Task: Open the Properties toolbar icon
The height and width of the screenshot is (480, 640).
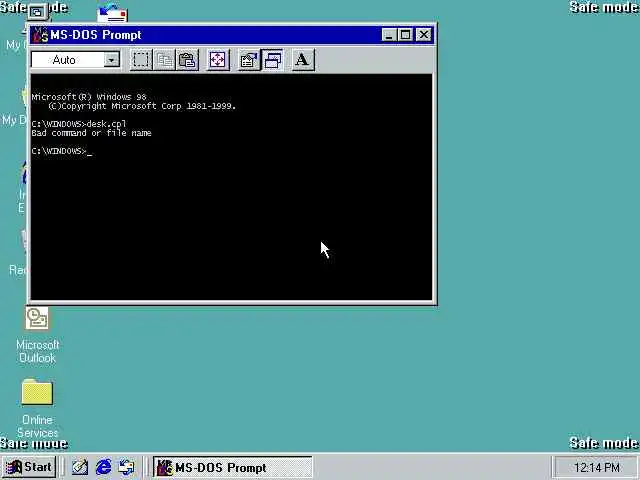Action: pos(249,60)
